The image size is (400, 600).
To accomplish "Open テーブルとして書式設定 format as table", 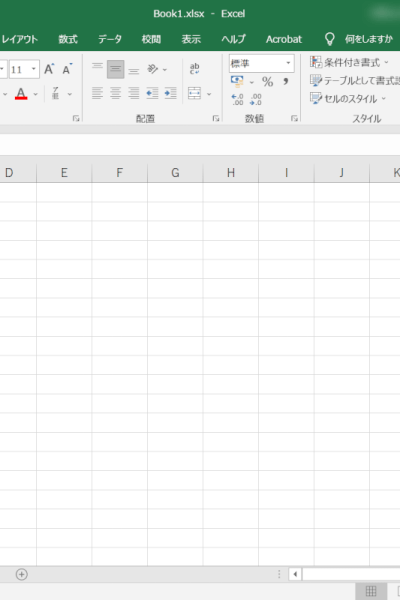I will 354,80.
